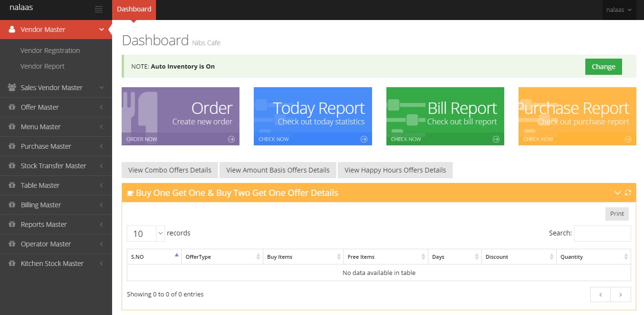Click the group icon beside Sales Vendor Master

tap(12, 88)
